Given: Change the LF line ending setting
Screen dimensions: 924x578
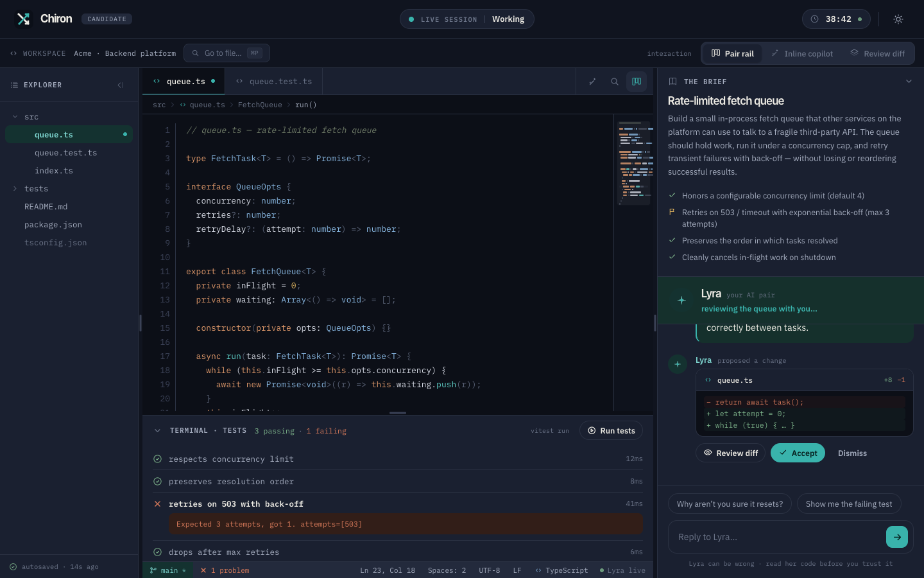Looking at the screenshot, I should point(517,570).
